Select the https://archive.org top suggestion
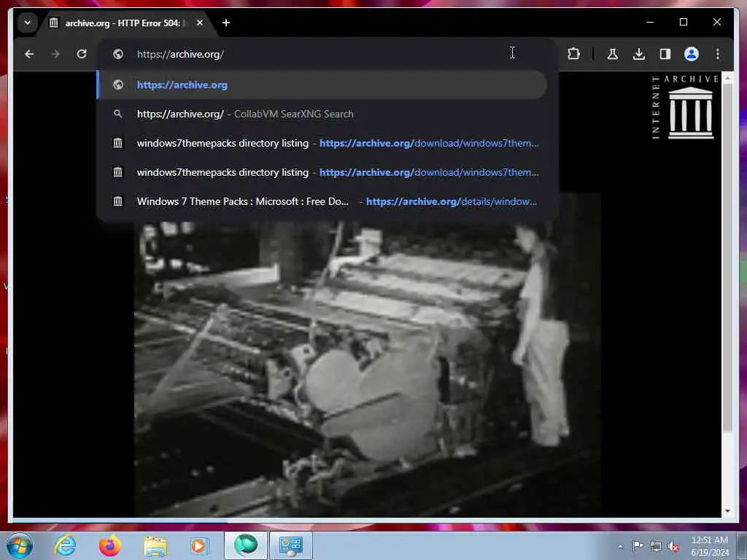The image size is (747, 560). click(x=322, y=85)
